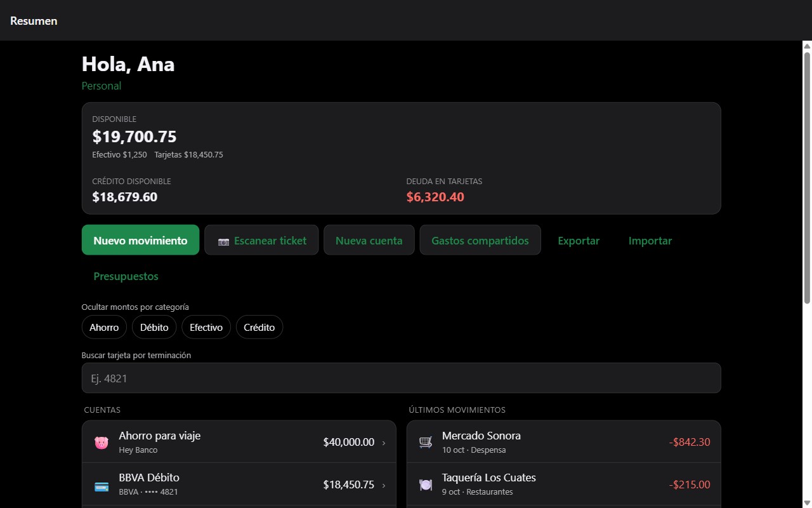
Task: Click the $18,450.75 BBVA Débito balance
Action: (349, 485)
